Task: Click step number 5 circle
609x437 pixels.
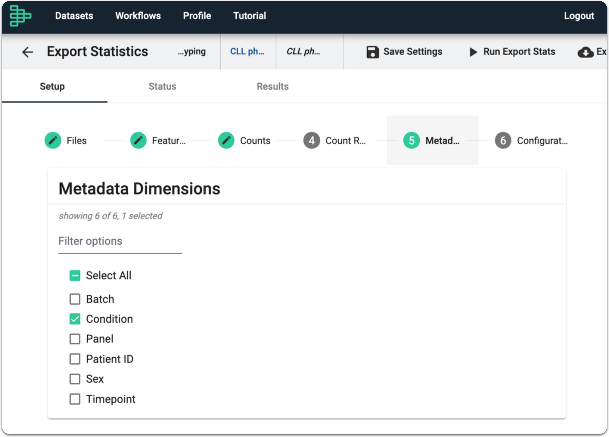Action: click(411, 140)
